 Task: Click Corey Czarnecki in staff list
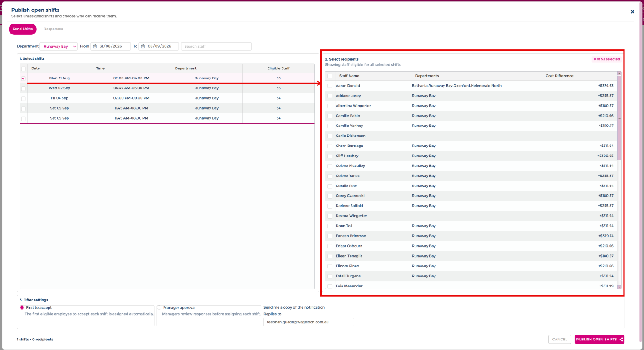[x=350, y=196]
